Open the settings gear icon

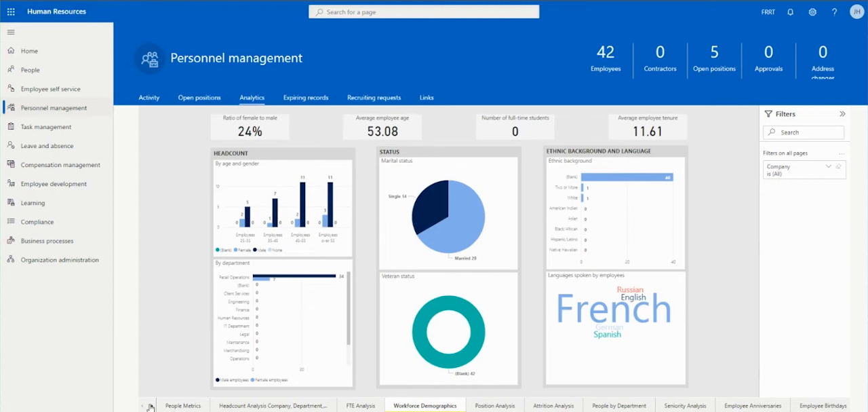[812, 12]
